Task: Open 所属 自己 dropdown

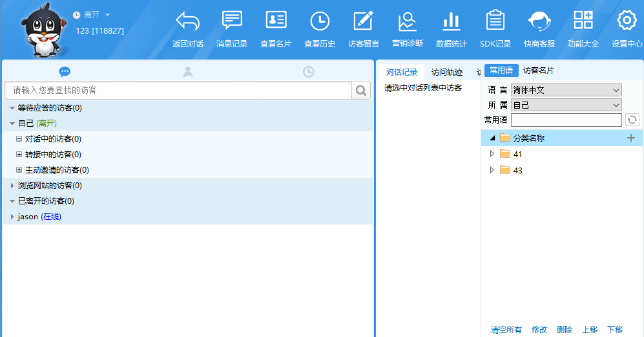Action: (566, 105)
